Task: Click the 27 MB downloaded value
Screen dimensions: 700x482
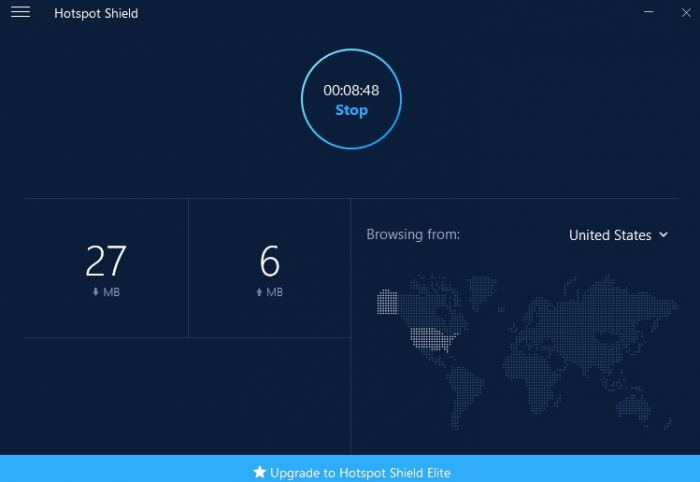Action: pyautogui.click(x=106, y=261)
